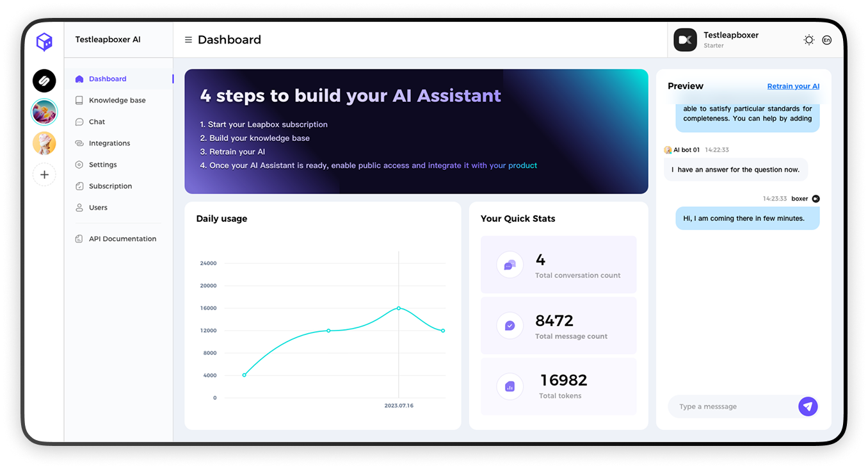Open the Users page

(x=98, y=208)
